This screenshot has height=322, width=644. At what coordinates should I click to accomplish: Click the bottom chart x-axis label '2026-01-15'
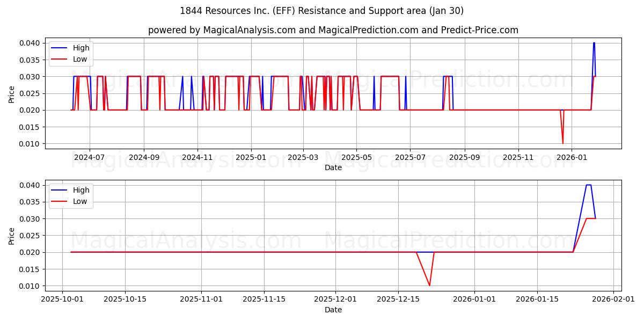tap(537, 299)
